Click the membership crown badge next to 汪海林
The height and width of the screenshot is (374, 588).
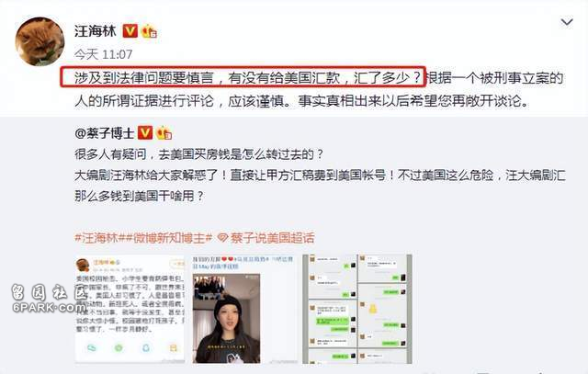[x=149, y=31]
